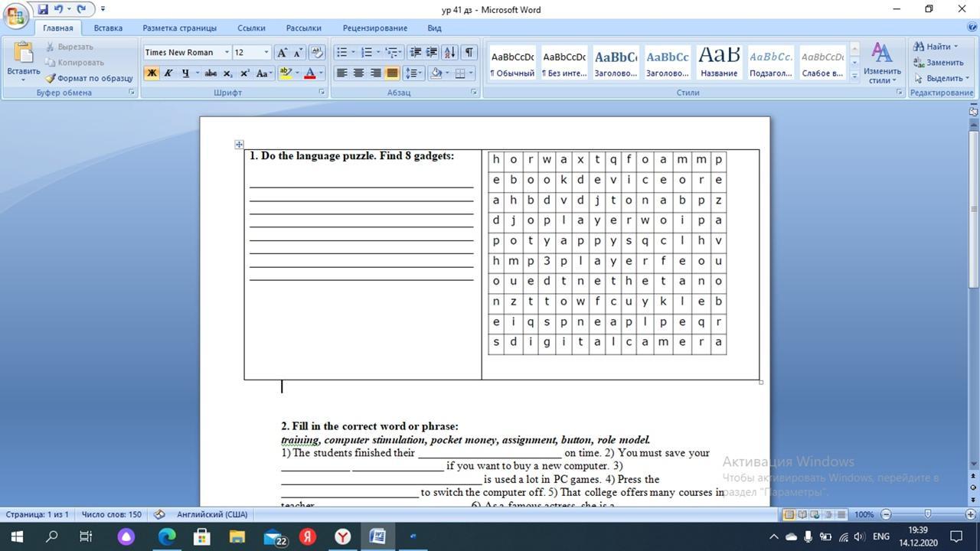Click Change Styles (Изменить стили)

(x=882, y=64)
